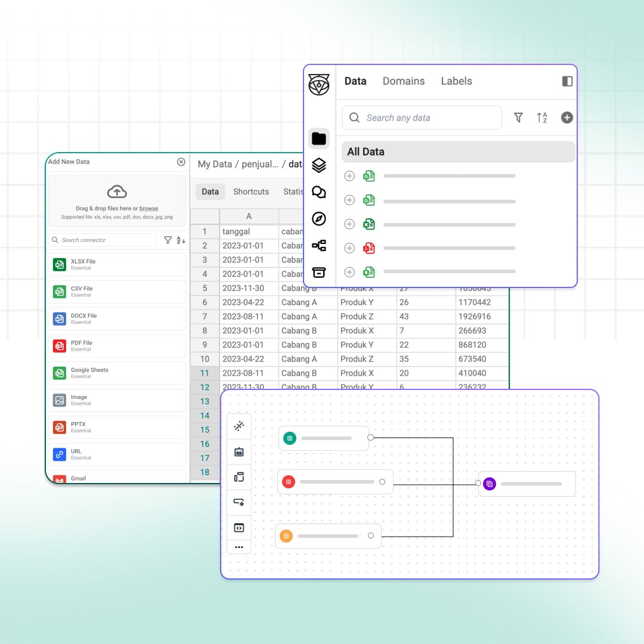The height and width of the screenshot is (644, 644).
Task: Click My Data in the breadcrumb
Action: (215, 165)
